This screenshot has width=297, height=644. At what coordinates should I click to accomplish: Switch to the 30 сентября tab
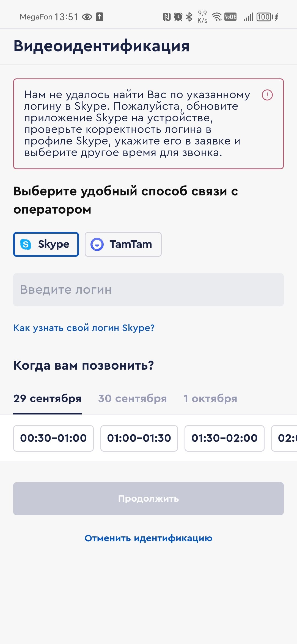click(132, 399)
